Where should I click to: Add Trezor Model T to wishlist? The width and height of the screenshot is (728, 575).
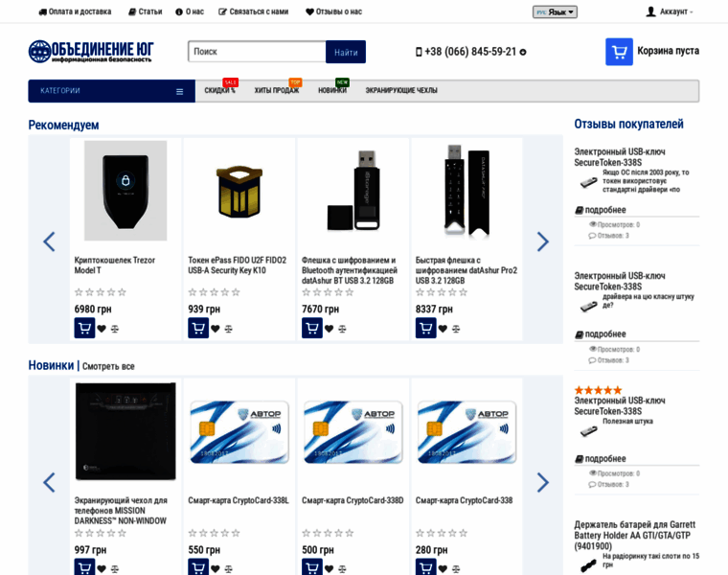(x=102, y=329)
